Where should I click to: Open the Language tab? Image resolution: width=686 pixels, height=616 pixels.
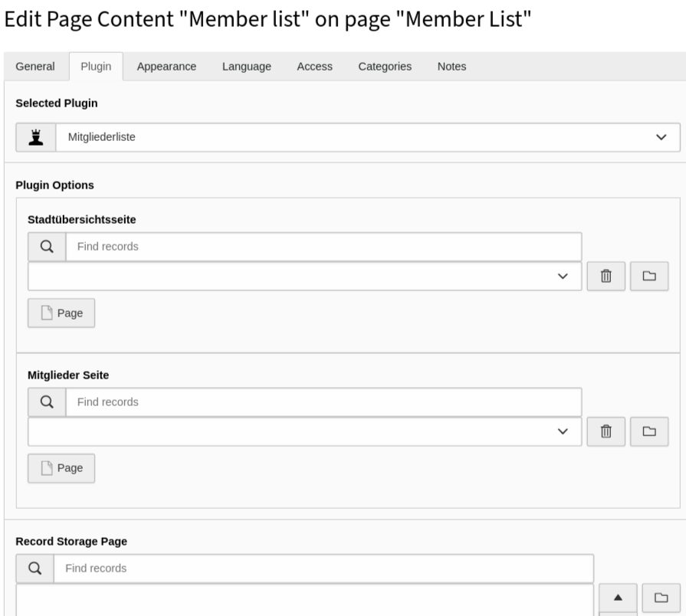246,67
